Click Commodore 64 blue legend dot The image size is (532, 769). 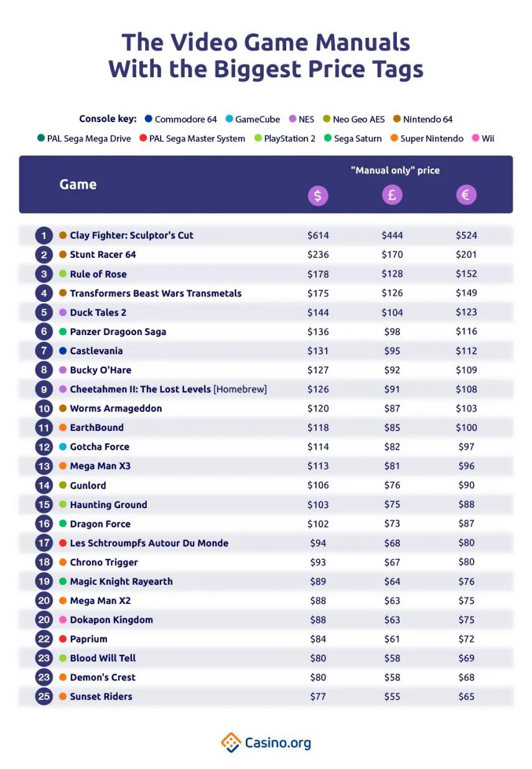pos(148,119)
